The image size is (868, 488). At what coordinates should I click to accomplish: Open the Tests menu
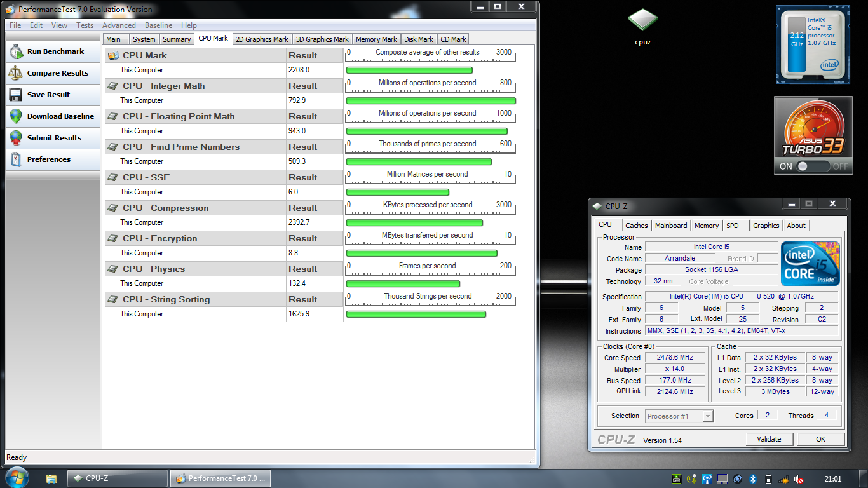click(x=85, y=25)
